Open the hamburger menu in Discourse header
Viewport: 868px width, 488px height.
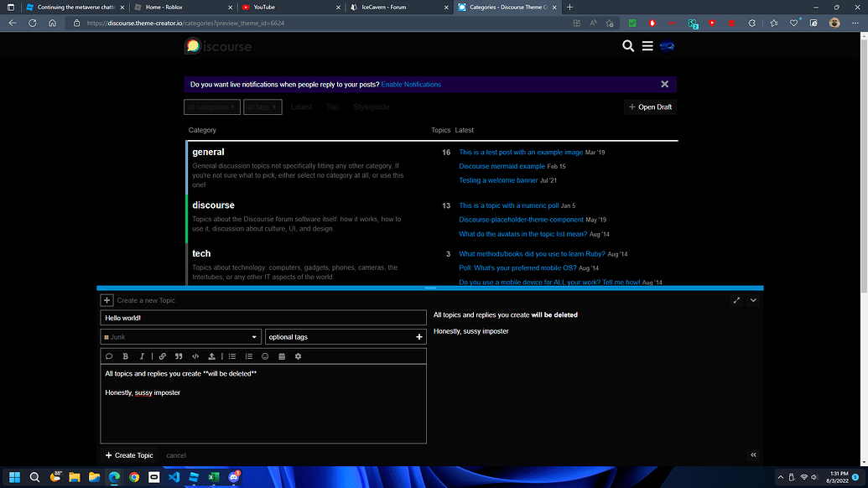coord(647,46)
